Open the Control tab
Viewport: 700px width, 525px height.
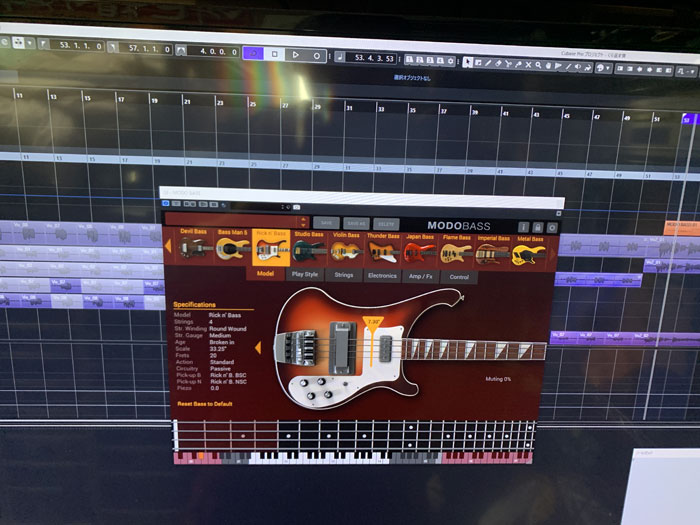(x=459, y=277)
